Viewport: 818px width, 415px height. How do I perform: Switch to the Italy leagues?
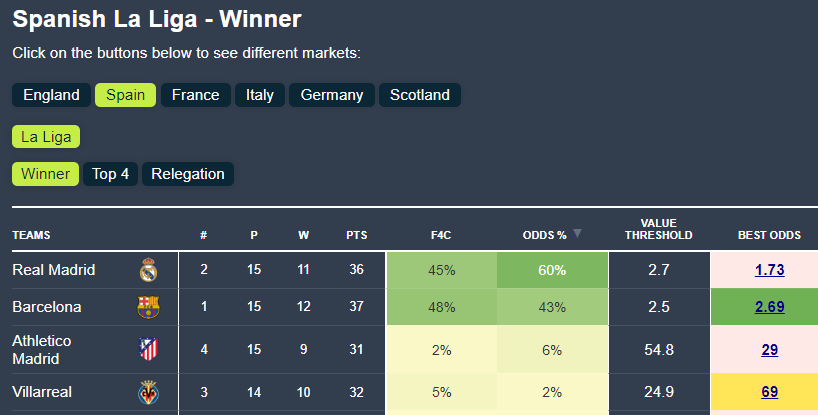(260, 95)
